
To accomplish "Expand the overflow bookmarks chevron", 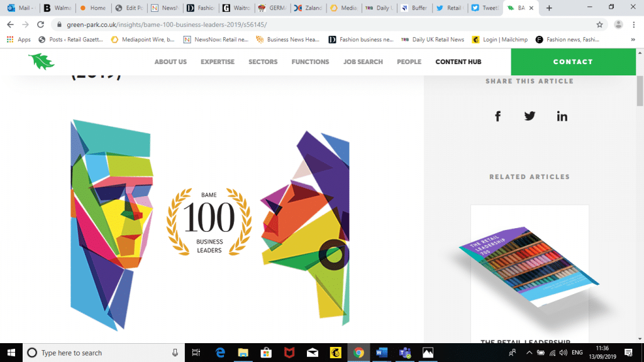I will [x=633, y=39].
